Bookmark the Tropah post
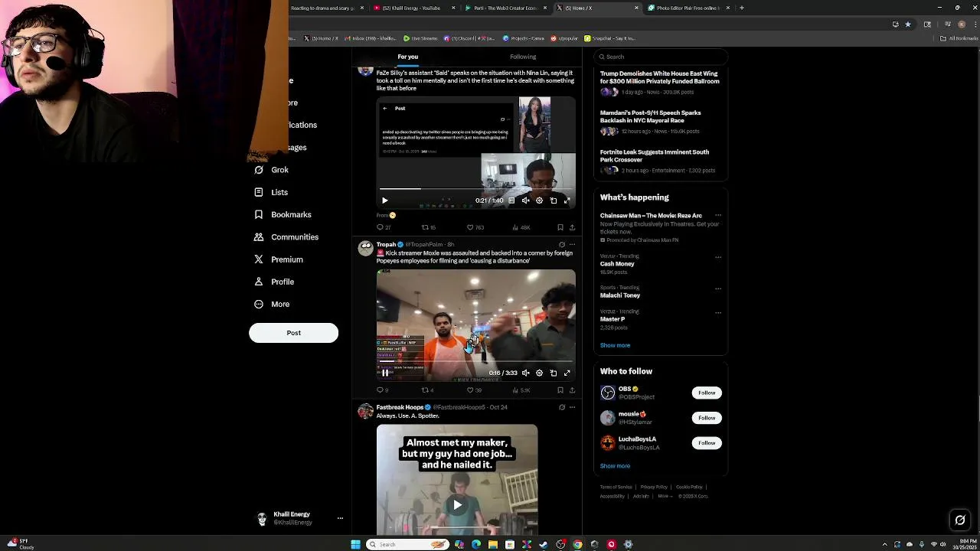 click(560, 390)
